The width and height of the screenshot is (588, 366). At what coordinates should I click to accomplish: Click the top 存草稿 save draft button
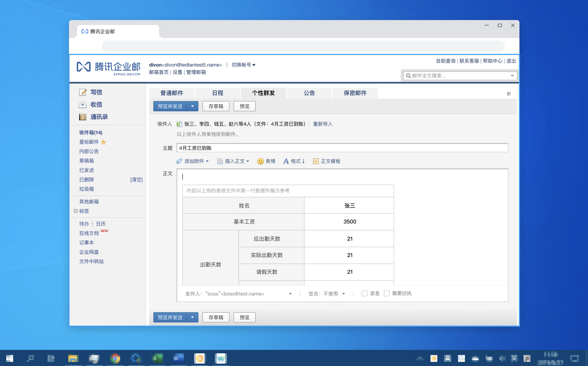(x=216, y=106)
